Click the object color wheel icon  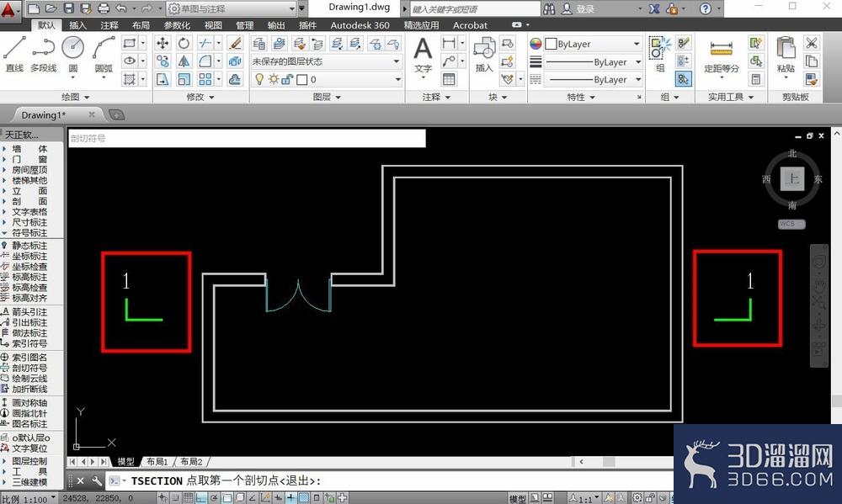pyautogui.click(x=536, y=44)
